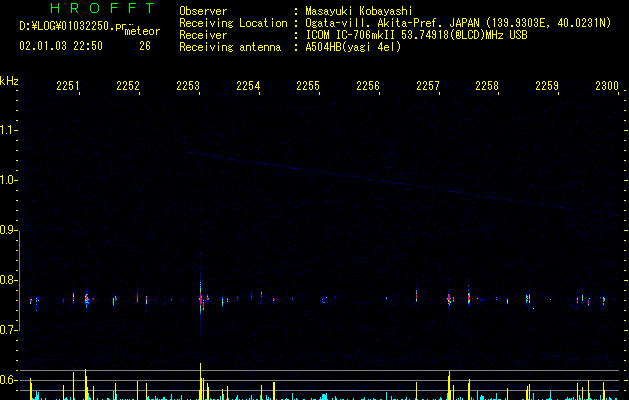The image size is (629, 400).
Task: Click the 2258 time marker
Action: 487,85
